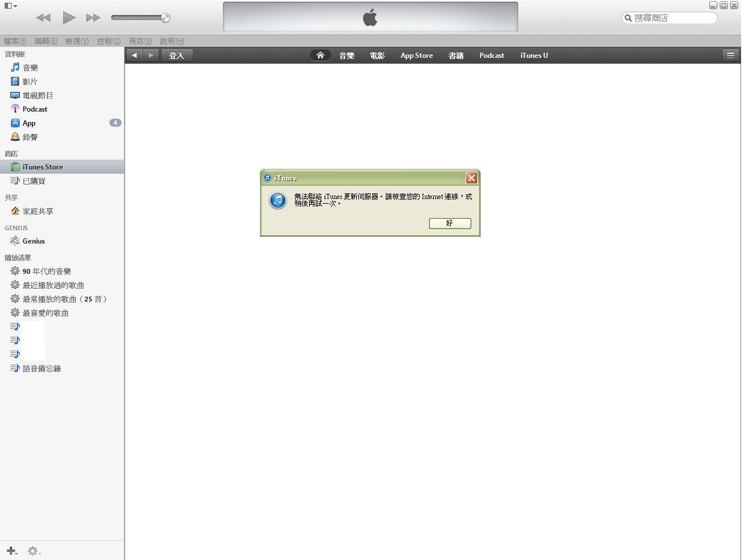
Task: Click 好 to dismiss the iTunes dialog
Action: click(450, 223)
